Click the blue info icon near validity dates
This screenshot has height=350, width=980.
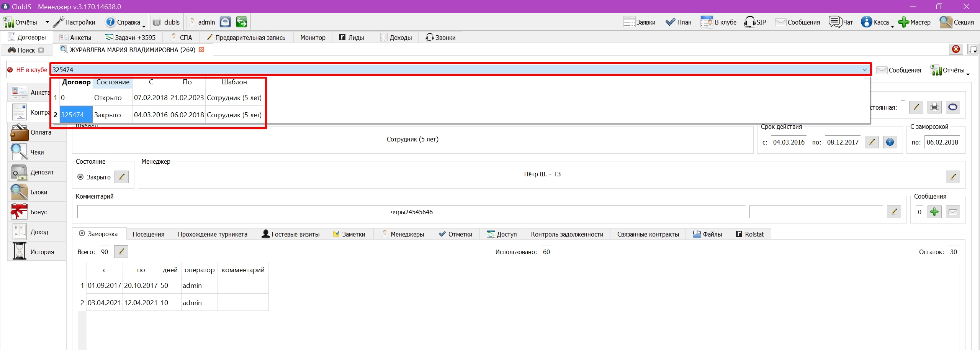[890, 142]
